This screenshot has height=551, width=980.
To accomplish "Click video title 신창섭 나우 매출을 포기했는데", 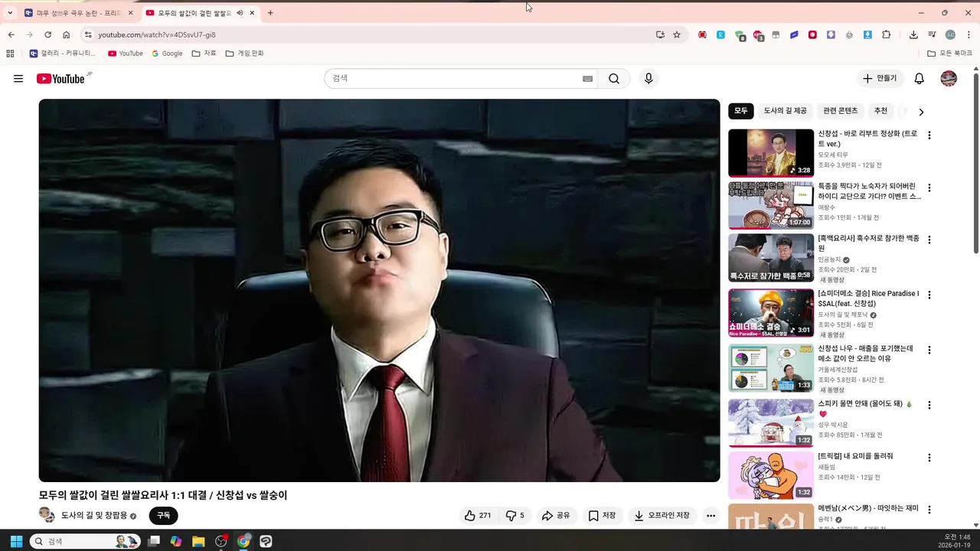I will (866, 353).
